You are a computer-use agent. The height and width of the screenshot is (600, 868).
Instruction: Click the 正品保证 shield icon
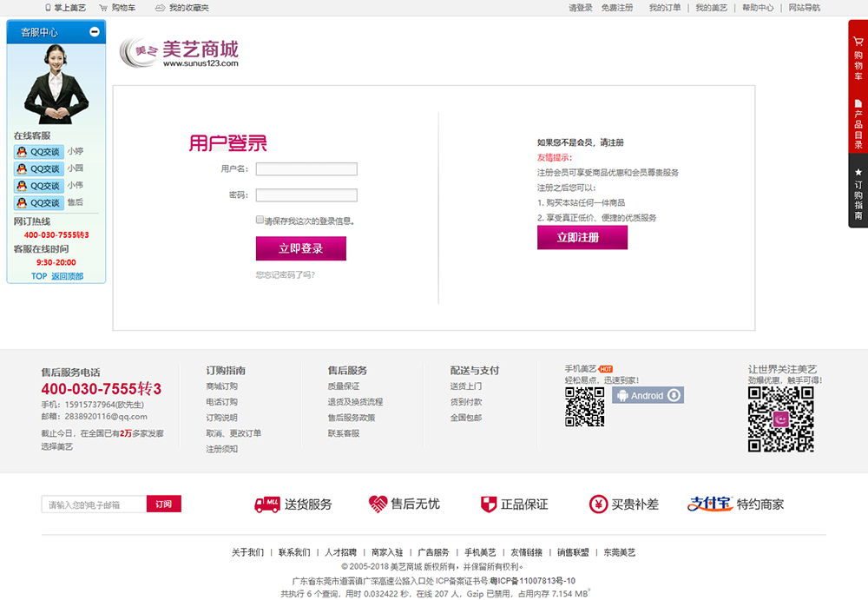(x=489, y=504)
